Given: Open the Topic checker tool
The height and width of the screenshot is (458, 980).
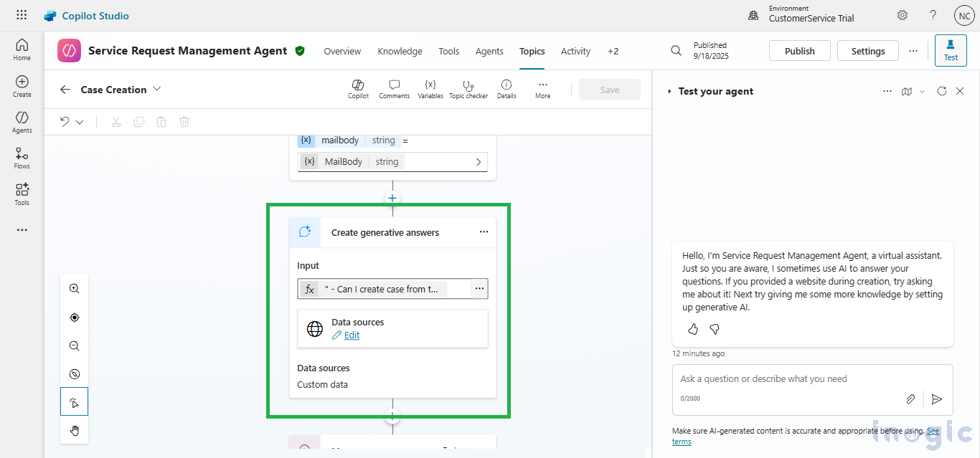Looking at the screenshot, I should point(468,89).
